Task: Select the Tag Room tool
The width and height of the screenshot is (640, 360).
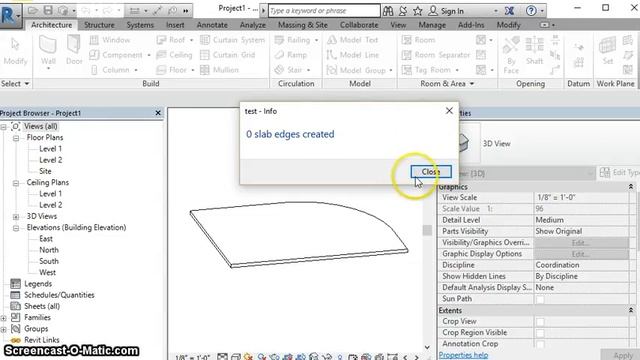Action: 427,70
